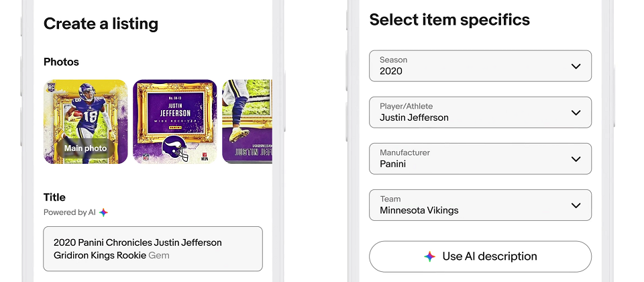Viewport: 644px width, 282px height.
Task: Click the Vikings helmet logo on second photo
Action: click(x=175, y=148)
